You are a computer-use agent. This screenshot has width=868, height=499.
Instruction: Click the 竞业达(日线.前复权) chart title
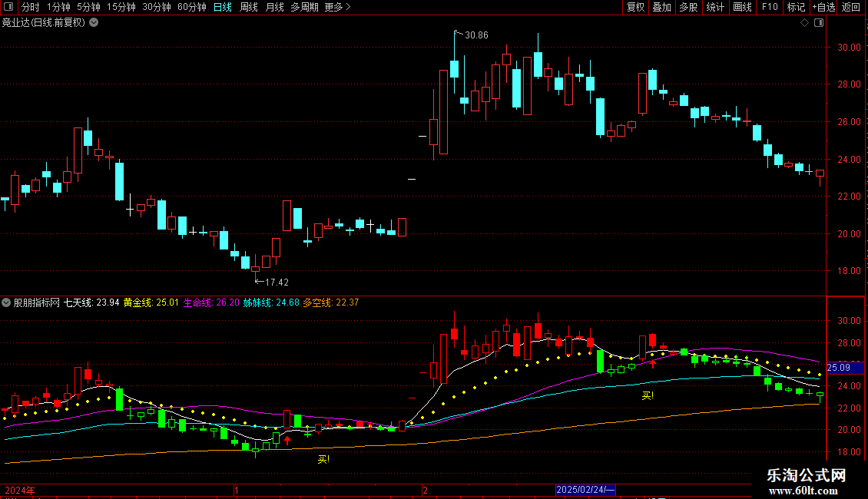44,23
